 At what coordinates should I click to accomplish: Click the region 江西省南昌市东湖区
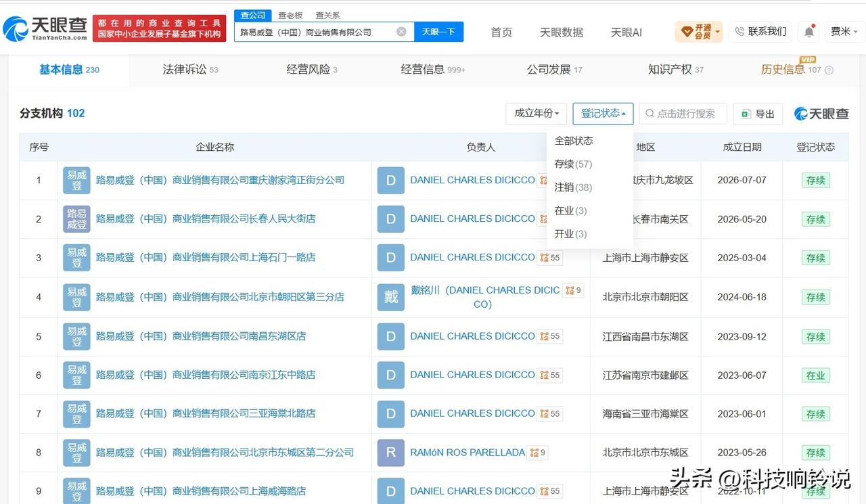pos(645,336)
